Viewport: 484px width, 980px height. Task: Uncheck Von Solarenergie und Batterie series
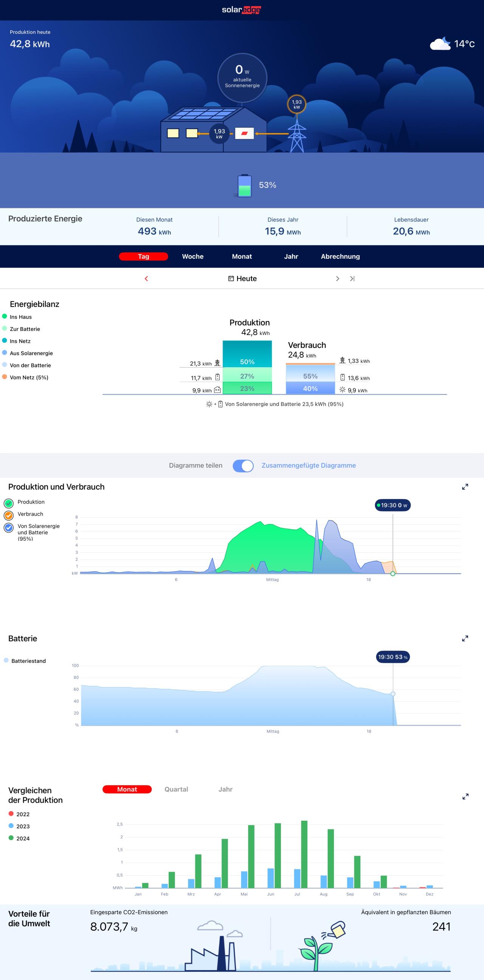(x=9, y=528)
